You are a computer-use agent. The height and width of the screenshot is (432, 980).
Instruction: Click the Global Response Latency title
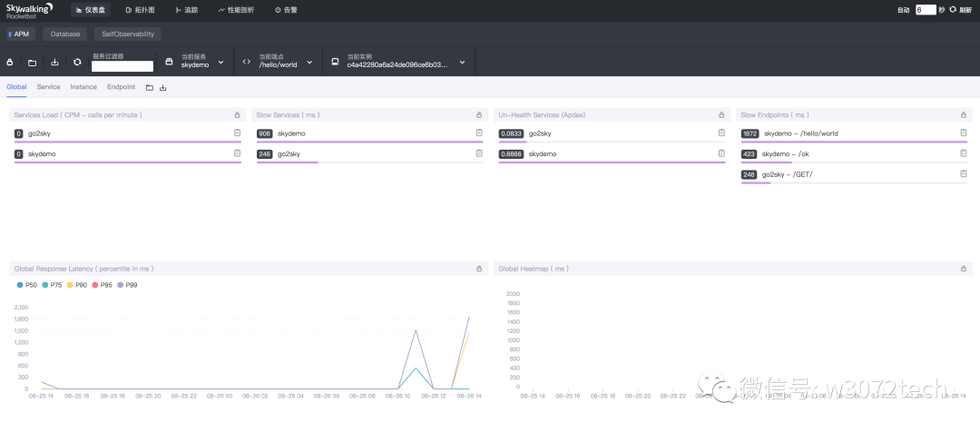(x=83, y=269)
